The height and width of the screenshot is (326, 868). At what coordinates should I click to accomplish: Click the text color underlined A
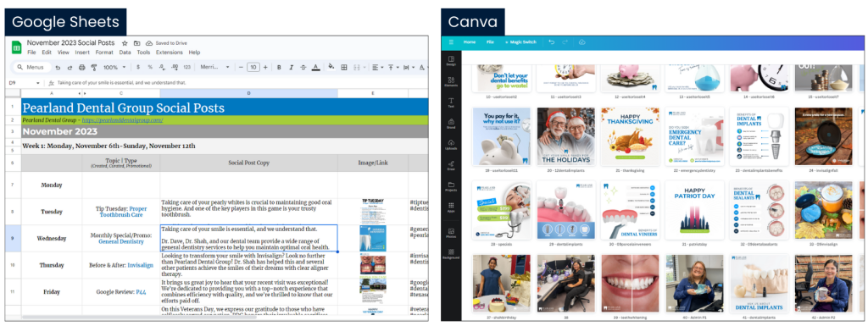pos(315,67)
